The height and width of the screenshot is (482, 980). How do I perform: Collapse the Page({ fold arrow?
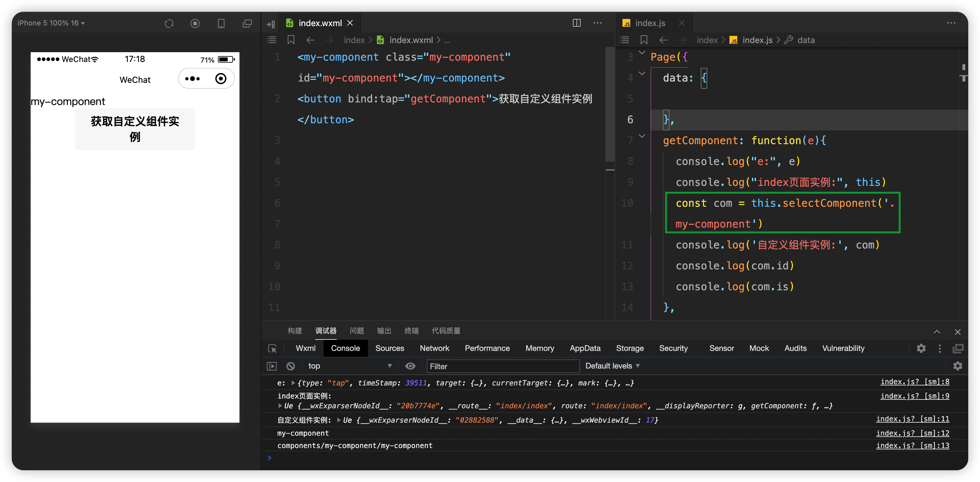coord(642,53)
